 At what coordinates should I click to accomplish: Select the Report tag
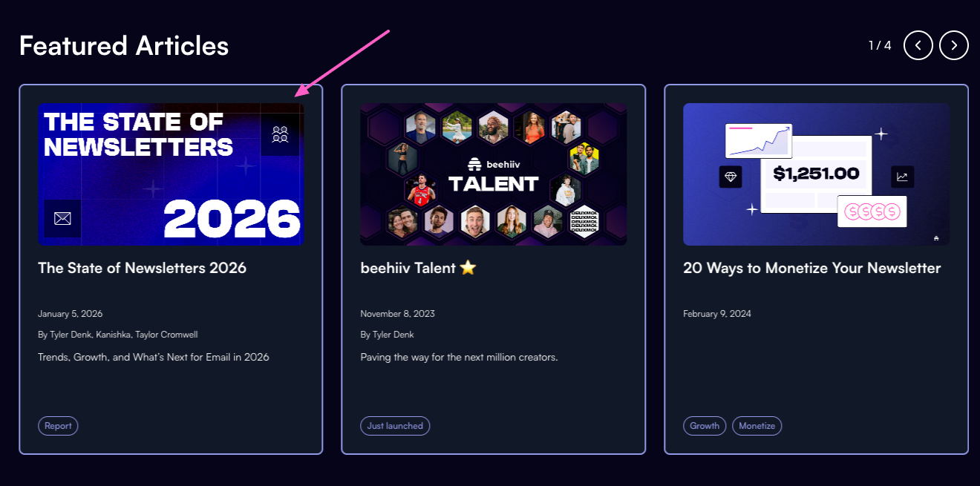[x=58, y=426]
